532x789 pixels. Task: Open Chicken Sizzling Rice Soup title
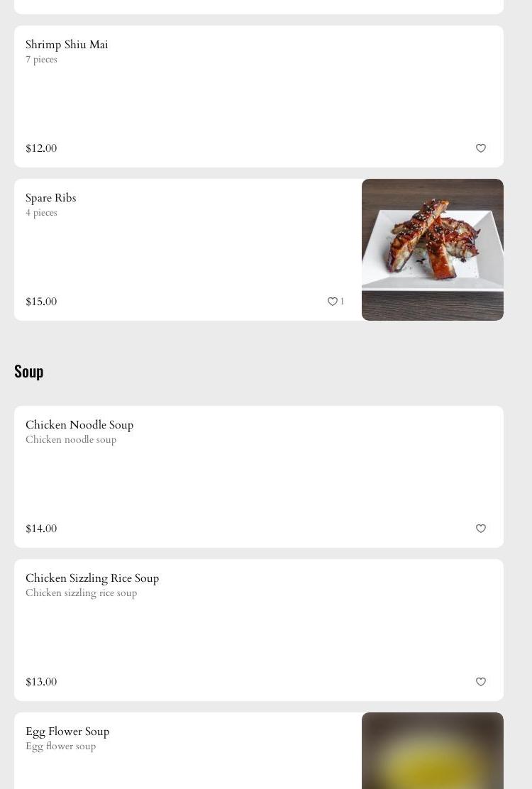tap(92, 578)
